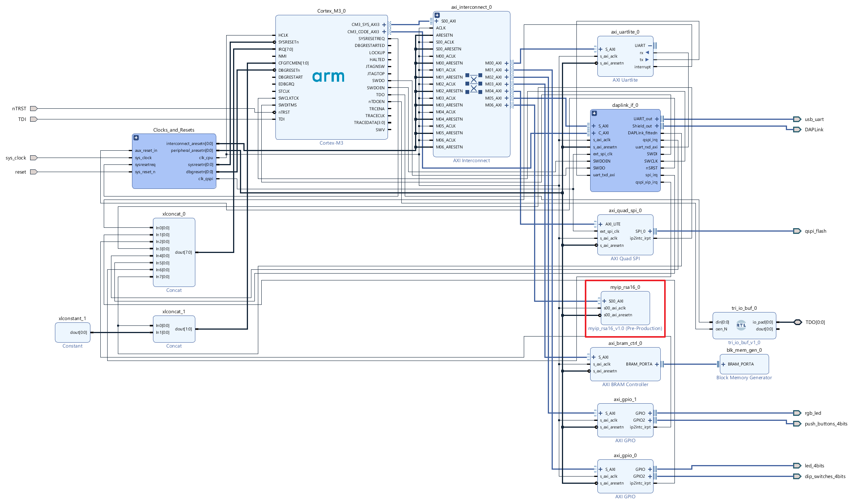Click the qspi_flash external output port
853x504 pixels.
[x=797, y=231]
